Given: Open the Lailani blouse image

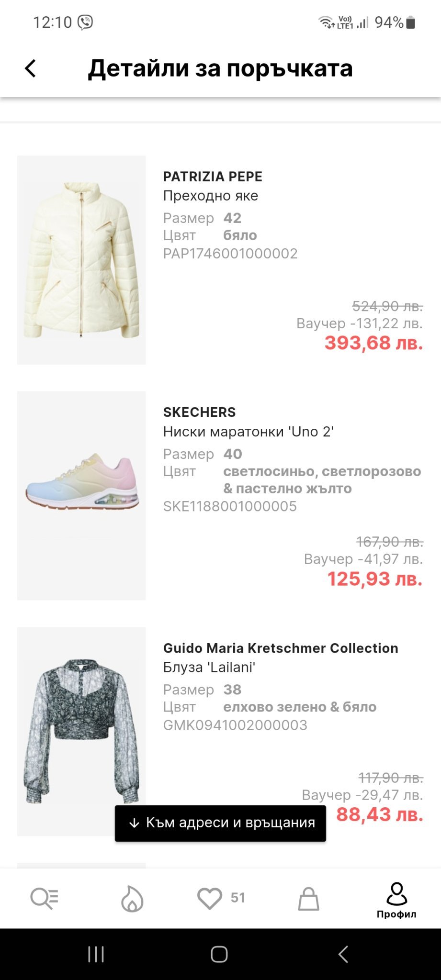Looking at the screenshot, I should (x=81, y=731).
